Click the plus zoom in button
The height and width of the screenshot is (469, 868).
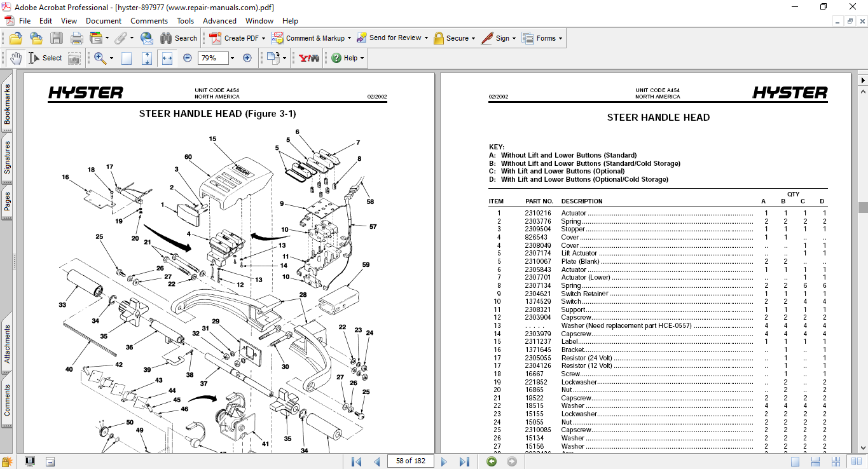[x=247, y=58]
